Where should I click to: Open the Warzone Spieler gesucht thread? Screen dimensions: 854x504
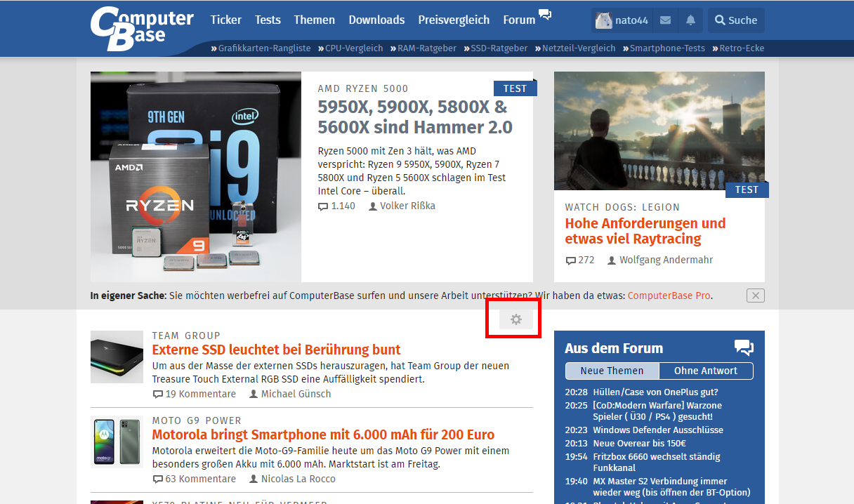tap(657, 411)
